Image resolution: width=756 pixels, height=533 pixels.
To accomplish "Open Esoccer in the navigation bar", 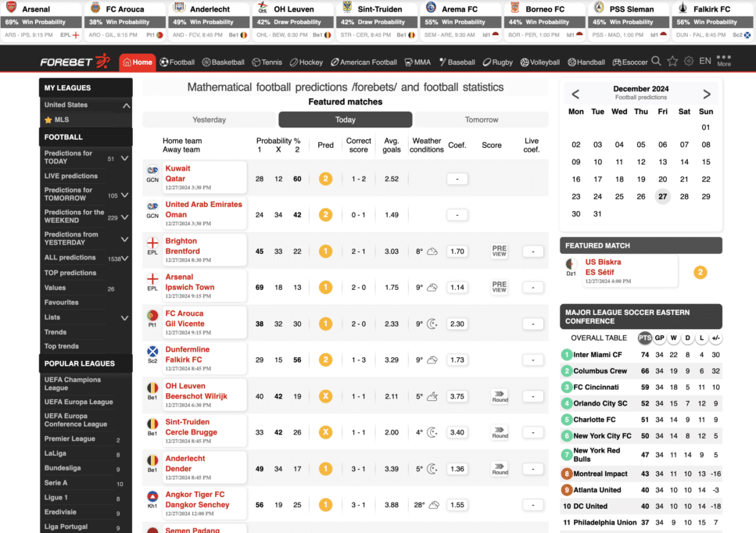I will 629,63.
